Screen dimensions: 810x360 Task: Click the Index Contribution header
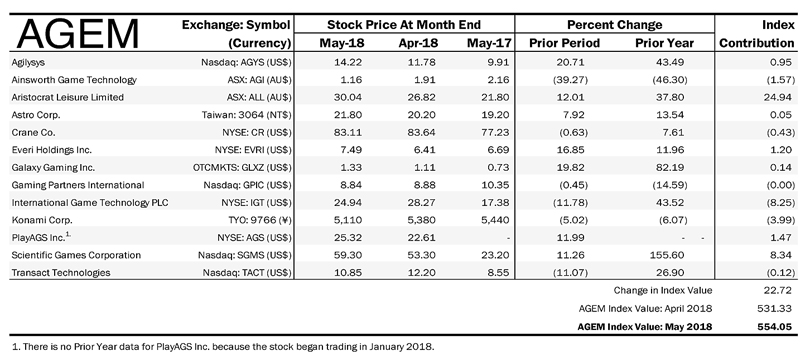[756, 34]
